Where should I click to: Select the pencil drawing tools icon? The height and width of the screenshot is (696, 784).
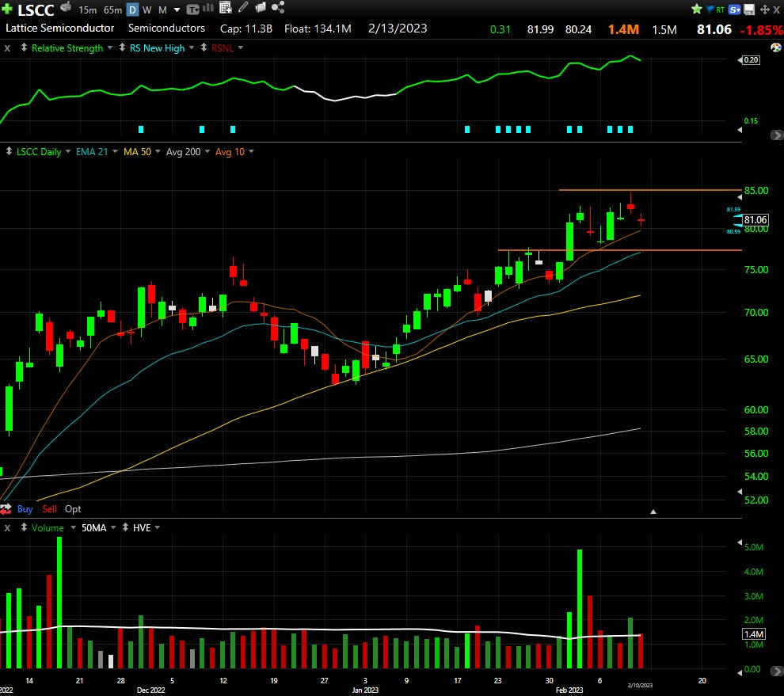(x=243, y=7)
